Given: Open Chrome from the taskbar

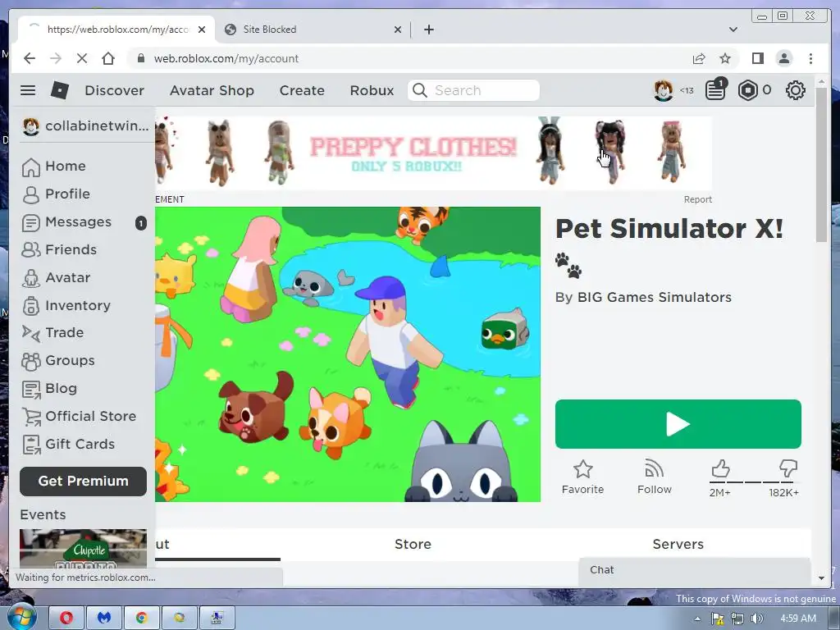Looking at the screenshot, I should (x=141, y=618).
